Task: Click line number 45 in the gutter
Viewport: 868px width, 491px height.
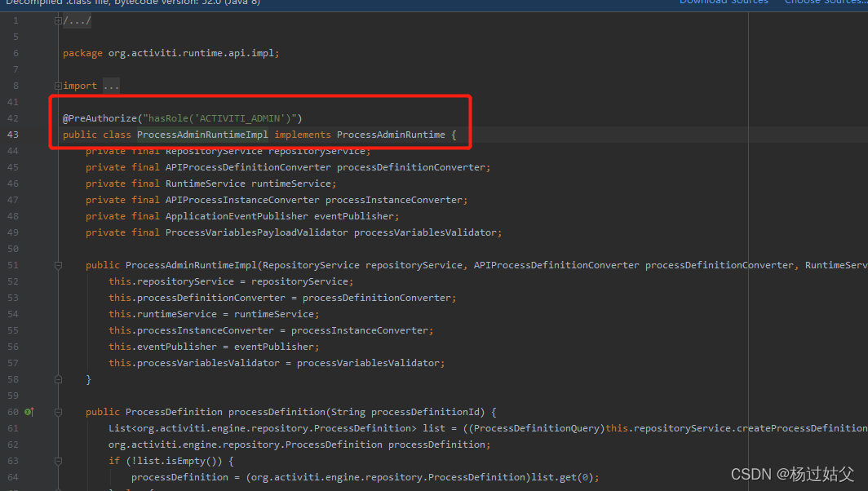Action: tap(13, 166)
